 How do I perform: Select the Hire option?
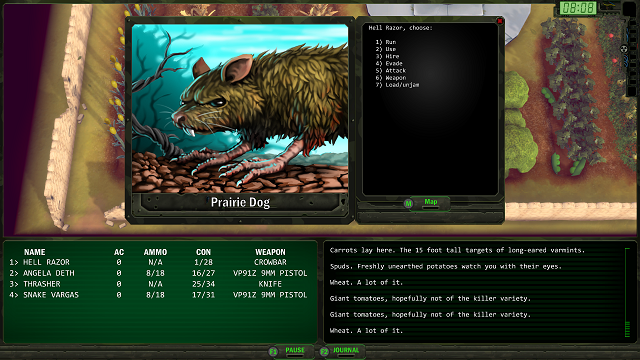point(387,56)
